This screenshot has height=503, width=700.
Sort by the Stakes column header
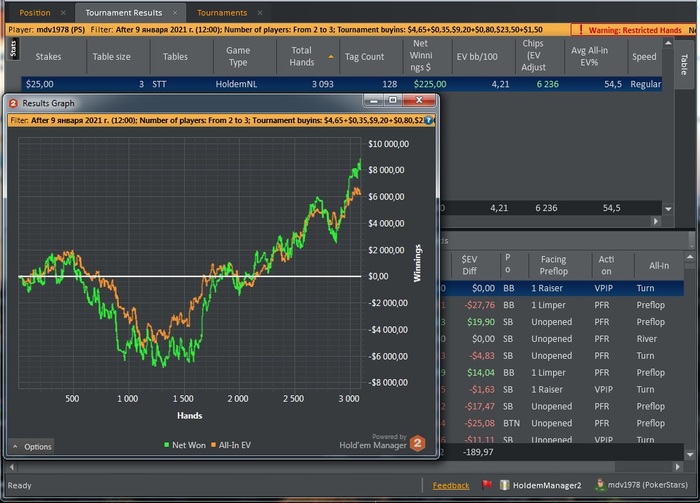click(x=48, y=57)
